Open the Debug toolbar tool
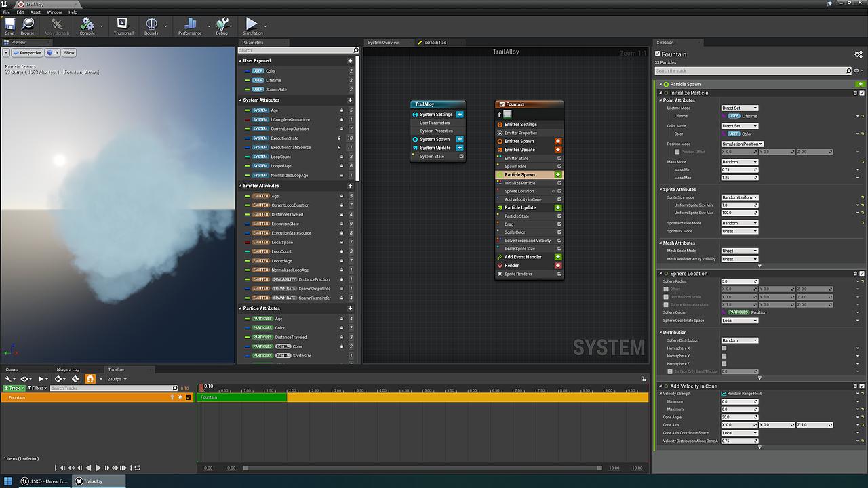Screen dimensions: 868x488 tap(222, 26)
